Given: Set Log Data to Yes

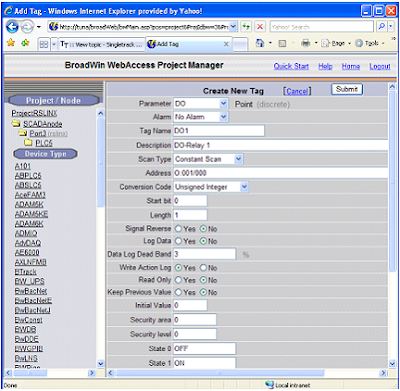Looking at the screenshot, I should (x=178, y=241).
